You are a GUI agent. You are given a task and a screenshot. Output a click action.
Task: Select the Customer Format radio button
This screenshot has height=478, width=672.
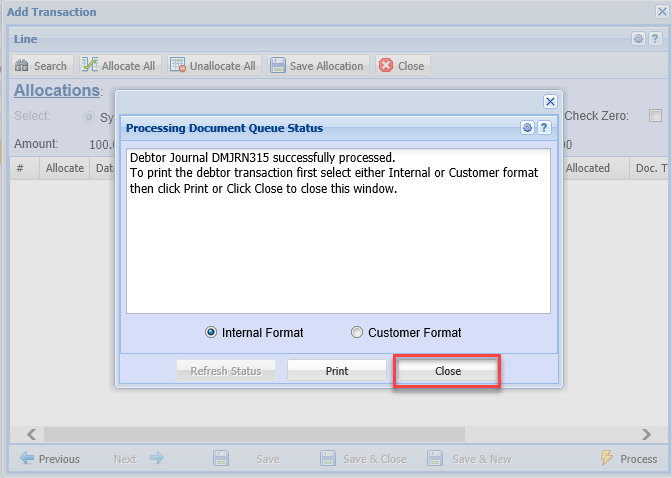pos(357,333)
